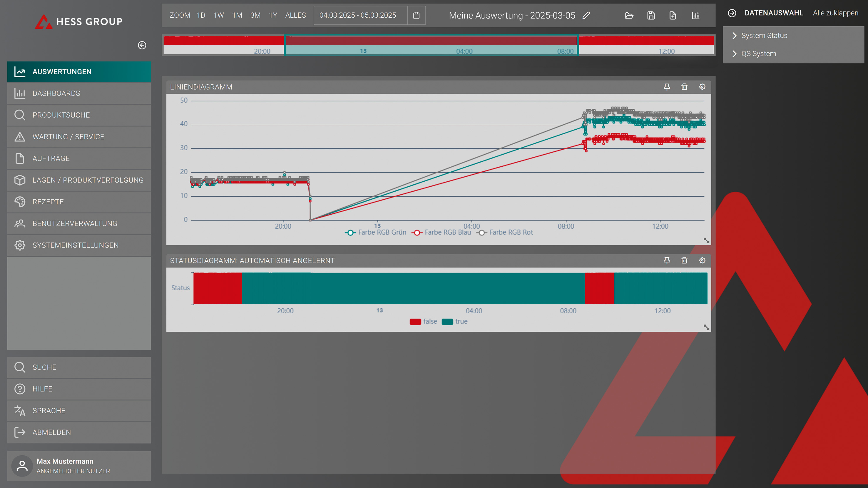This screenshot has width=868, height=488.
Task: Toggle the Farbe RGB Rot series
Action: point(504,233)
